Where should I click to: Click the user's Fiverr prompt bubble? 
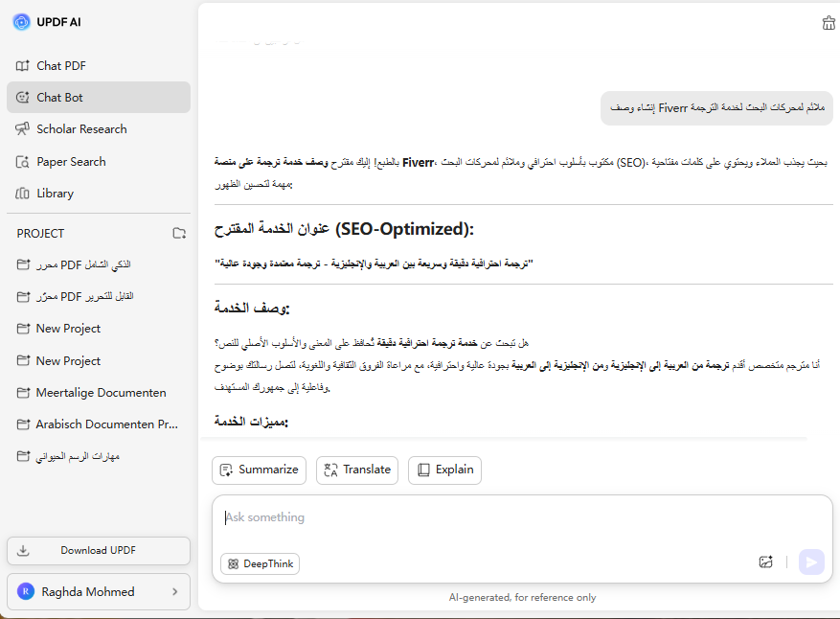716,108
